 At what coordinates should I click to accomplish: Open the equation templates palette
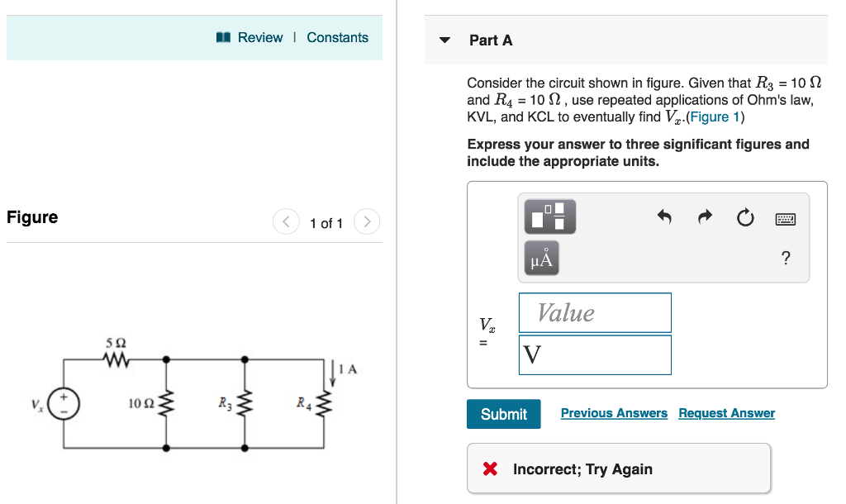click(549, 217)
